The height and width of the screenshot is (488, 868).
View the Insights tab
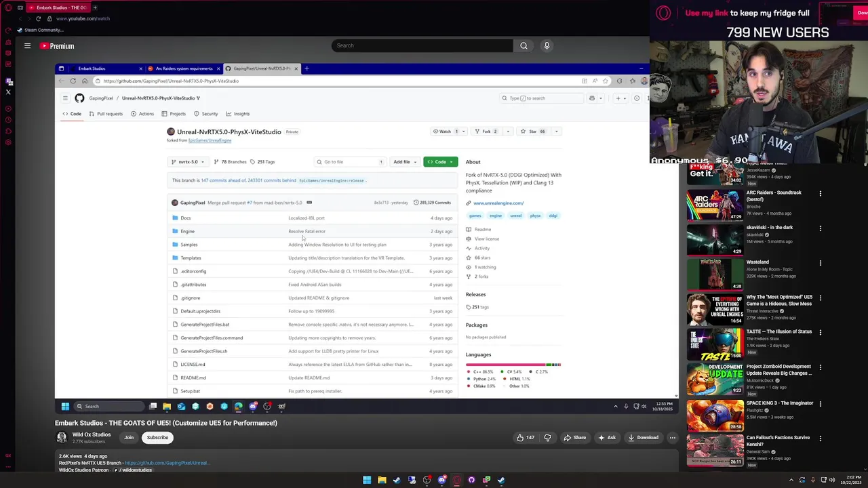[238, 114]
